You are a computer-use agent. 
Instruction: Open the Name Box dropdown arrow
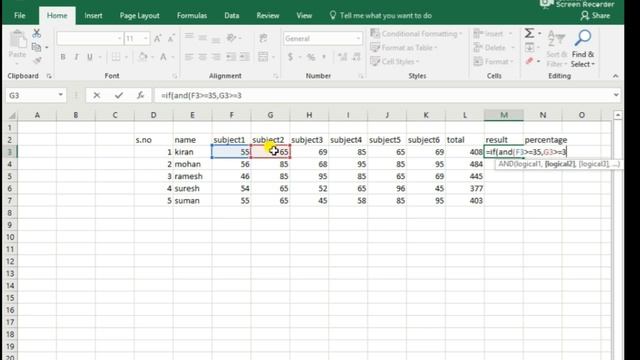(x=60, y=95)
